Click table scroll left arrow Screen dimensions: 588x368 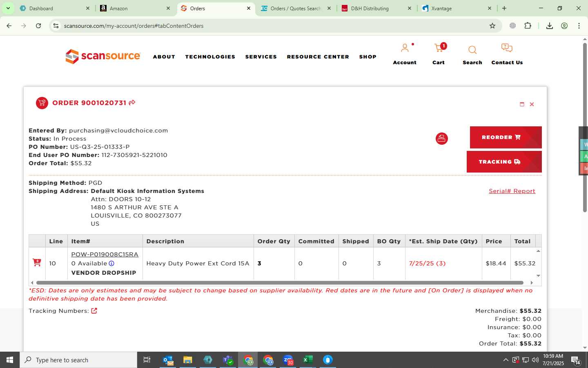[x=32, y=283]
